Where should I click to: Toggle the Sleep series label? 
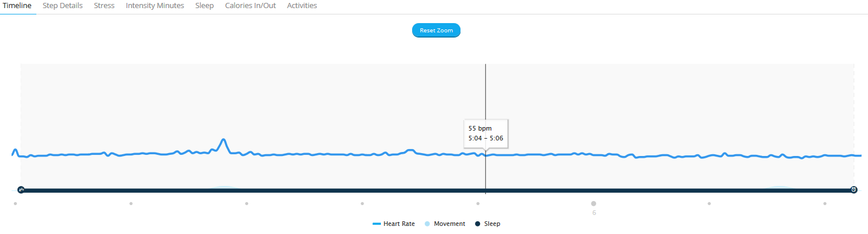[x=492, y=224]
